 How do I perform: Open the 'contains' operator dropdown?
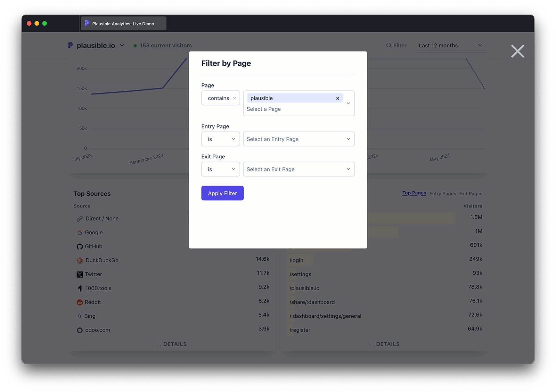221,98
